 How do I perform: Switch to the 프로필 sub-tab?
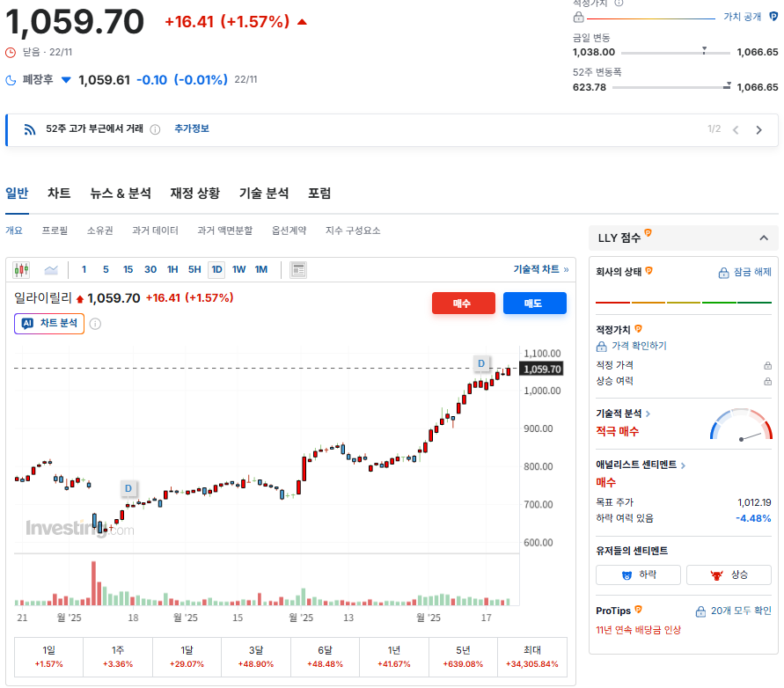coord(55,231)
